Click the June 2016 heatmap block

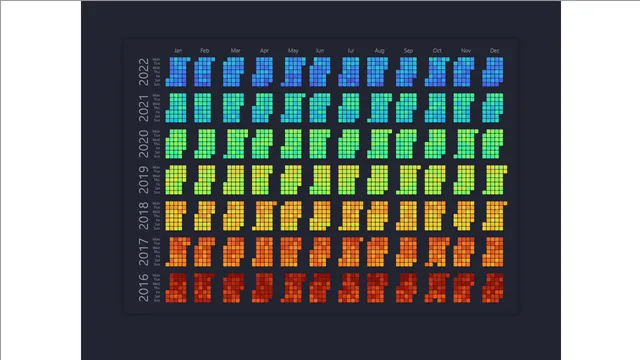coord(320,288)
